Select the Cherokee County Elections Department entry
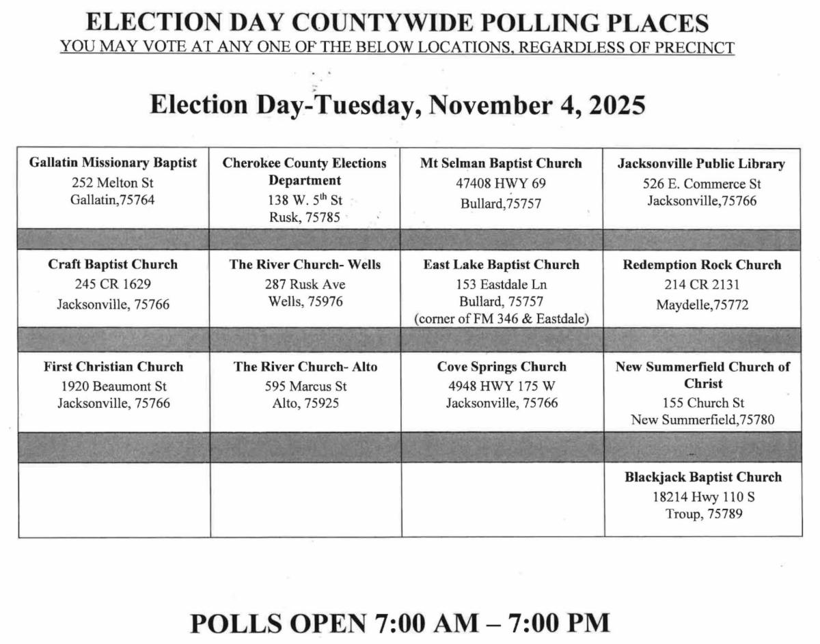The image size is (820, 644). [x=304, y=171]
